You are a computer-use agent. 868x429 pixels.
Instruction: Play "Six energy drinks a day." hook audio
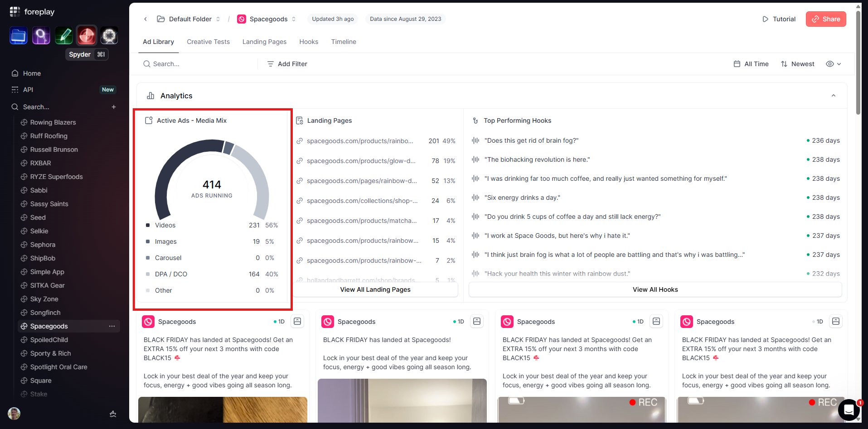tap(475, 198)
